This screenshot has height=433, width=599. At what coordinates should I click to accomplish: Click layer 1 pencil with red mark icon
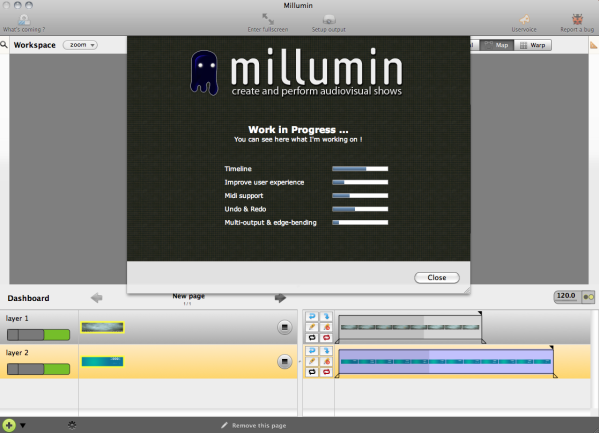(x=326, y=327)
